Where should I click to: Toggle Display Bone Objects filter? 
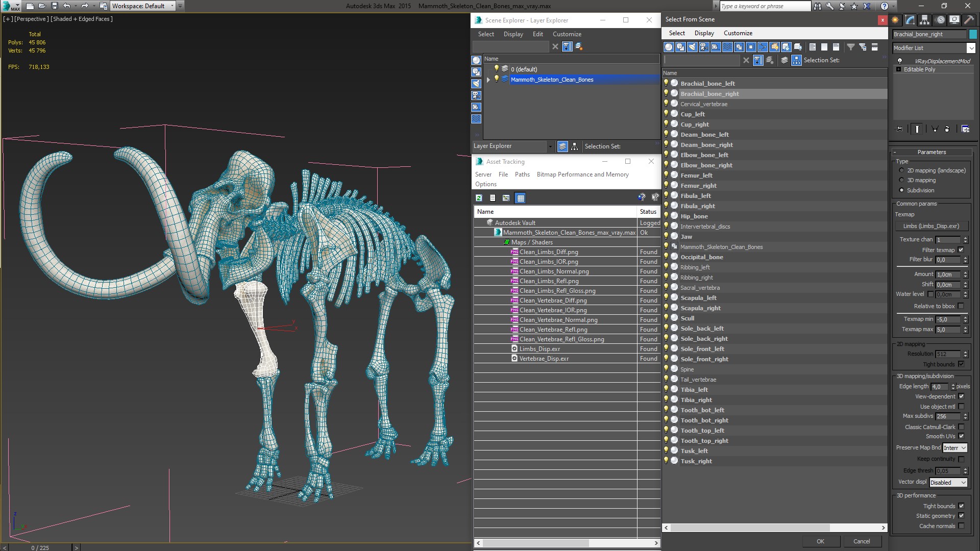pyautogui.click(x=763, y=47)
